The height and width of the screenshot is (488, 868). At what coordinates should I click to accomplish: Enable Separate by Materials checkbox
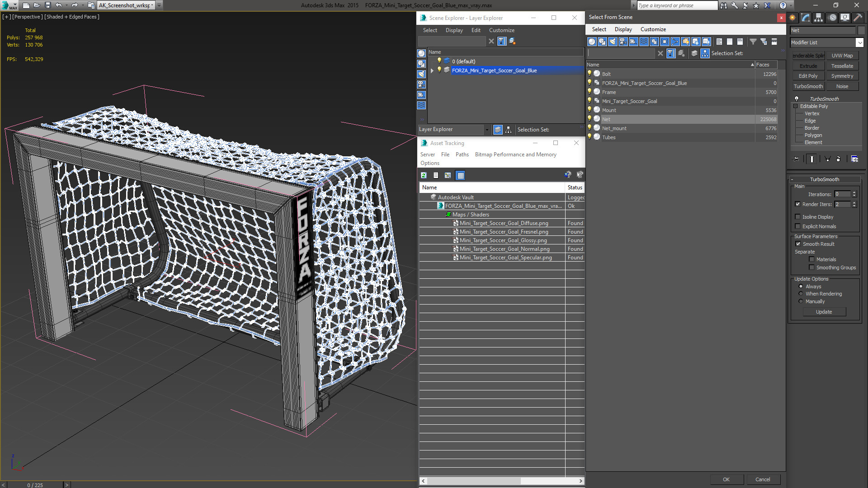pyautogui.click(x=811, y=259)
